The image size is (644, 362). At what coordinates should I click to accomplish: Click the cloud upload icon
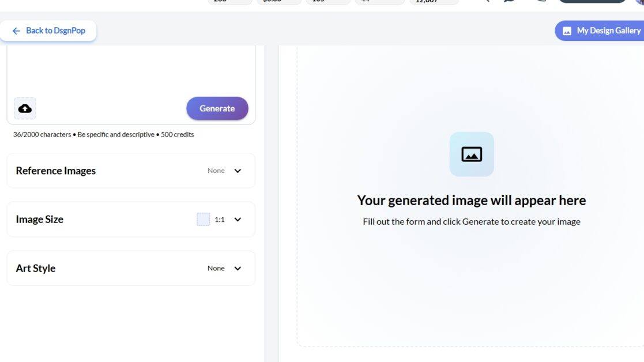click(25, 108)
